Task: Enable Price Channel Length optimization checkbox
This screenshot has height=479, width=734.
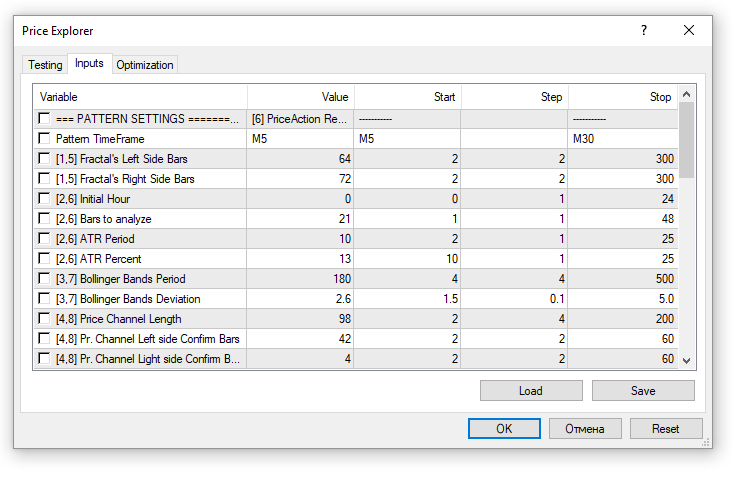Action: 44,319
